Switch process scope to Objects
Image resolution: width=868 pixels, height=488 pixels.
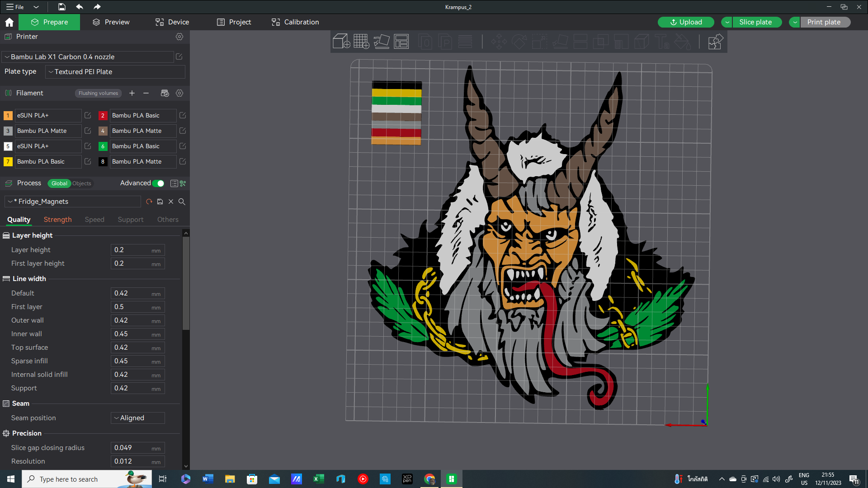point(82,183)
